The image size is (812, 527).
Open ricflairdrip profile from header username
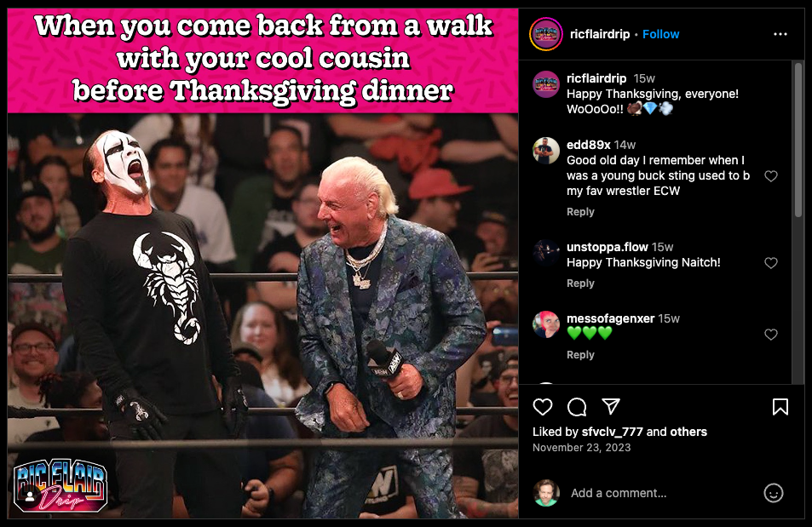coord(600,34)
